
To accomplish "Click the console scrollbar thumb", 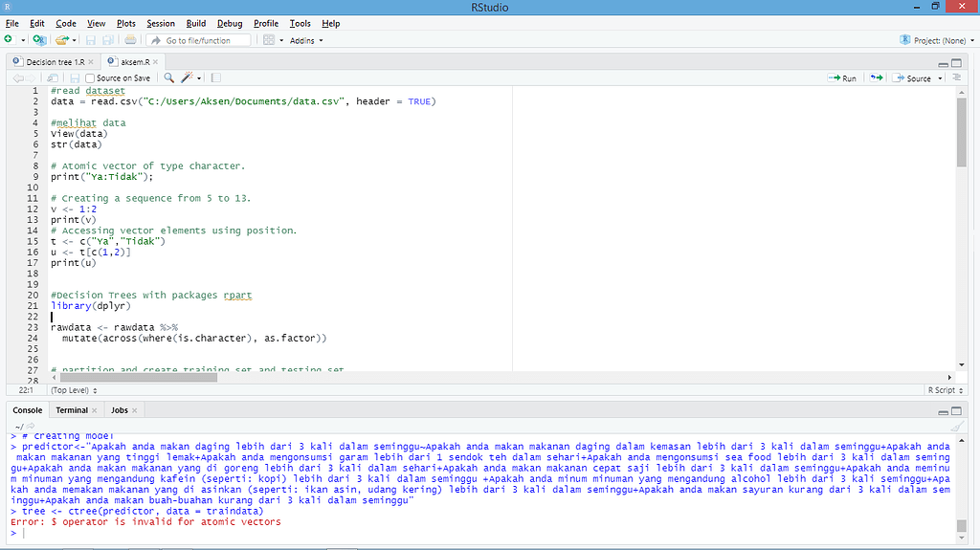I will [961, 525].
